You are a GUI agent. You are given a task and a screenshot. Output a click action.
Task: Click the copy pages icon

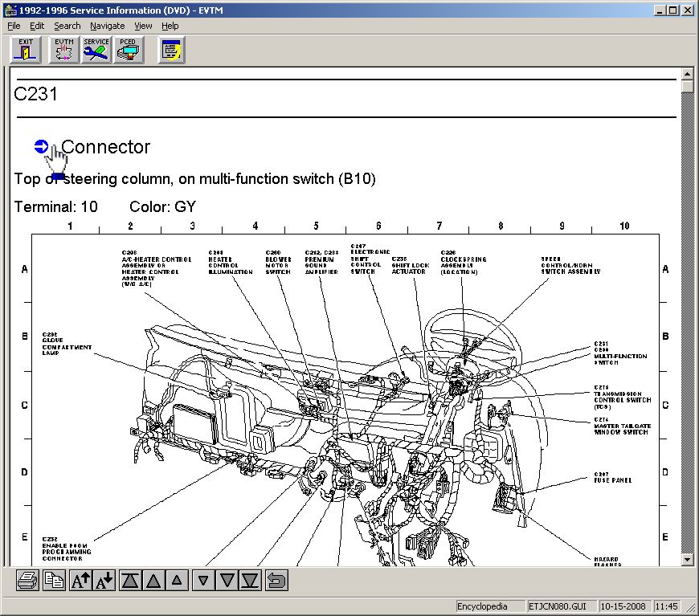click(x=54, y=581)
